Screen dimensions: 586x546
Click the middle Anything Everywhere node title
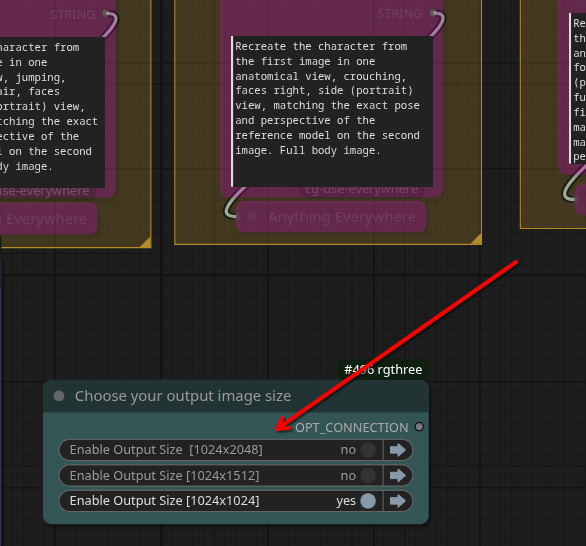(342, 217)
